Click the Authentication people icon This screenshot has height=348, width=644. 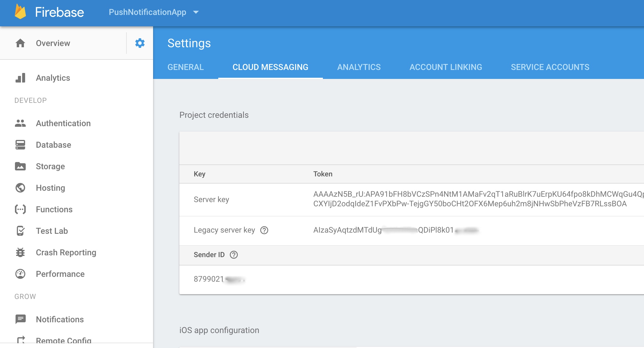click(x=20, y=123)
